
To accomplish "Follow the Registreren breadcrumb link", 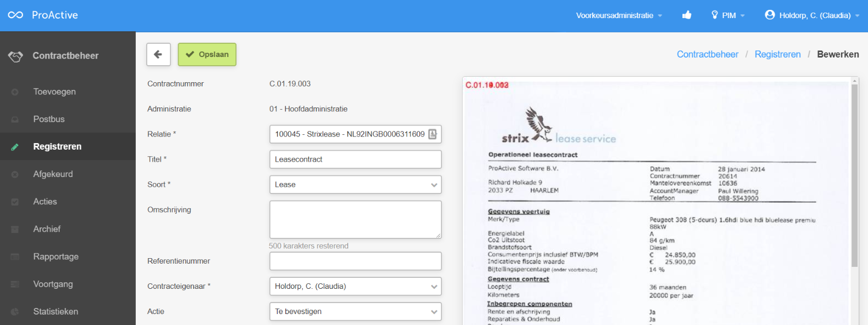I will pos(778,54).
